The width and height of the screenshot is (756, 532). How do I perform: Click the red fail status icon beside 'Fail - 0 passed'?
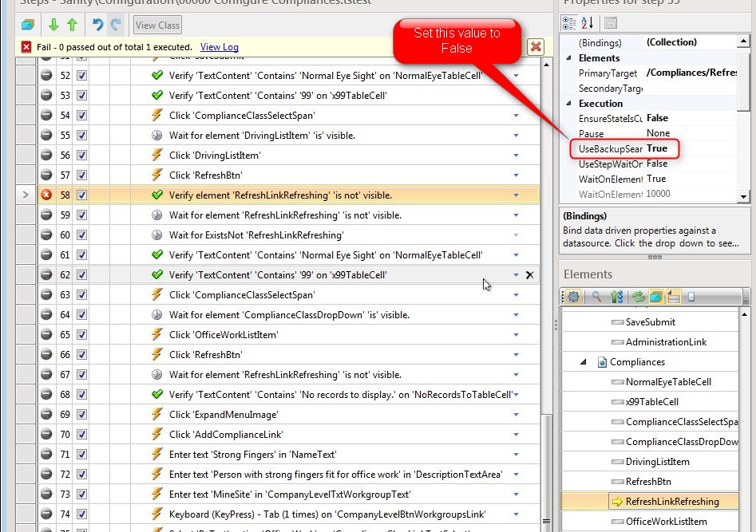coord(26,47)
